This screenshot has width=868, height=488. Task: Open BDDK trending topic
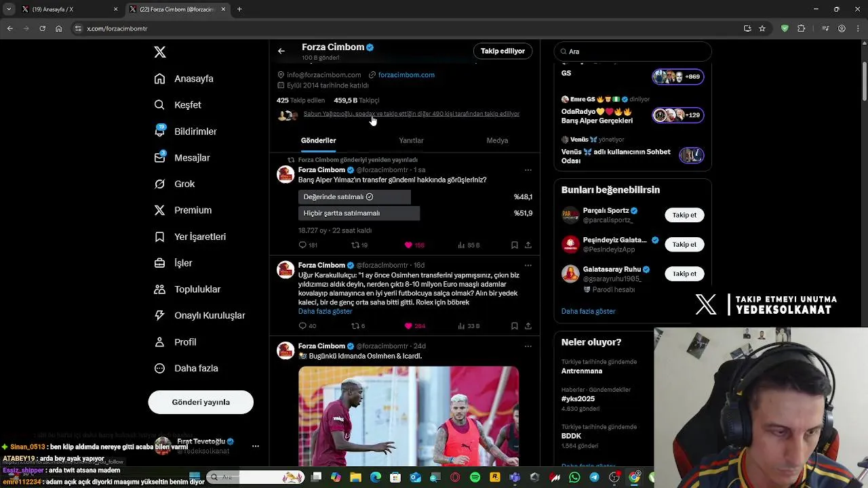tap(572, 436)
